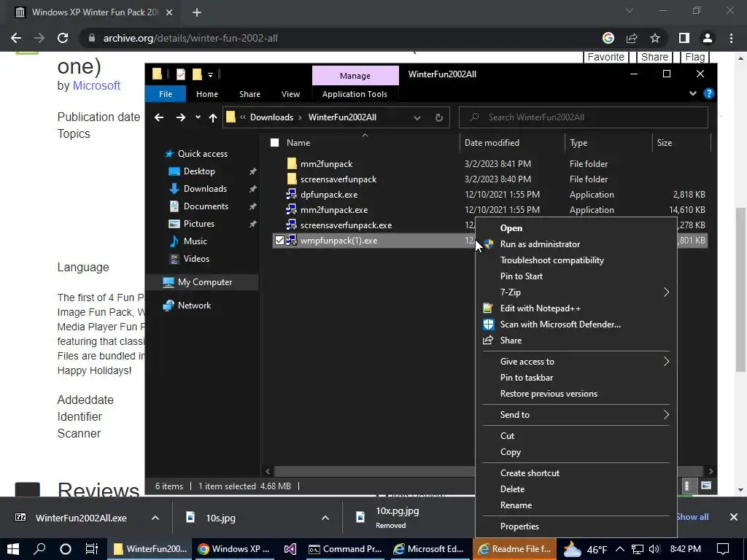The image size is (747, 560).
Task: Toggle the select-all checkbox beside Name
Action: 274,142
